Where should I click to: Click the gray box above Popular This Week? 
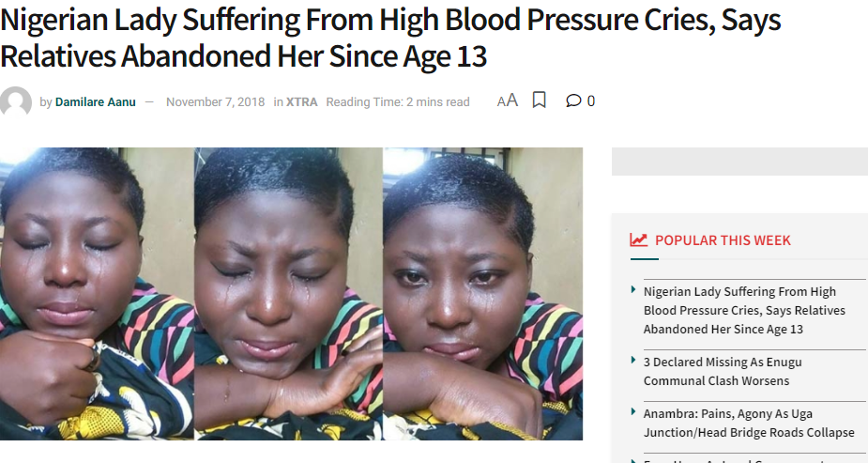[x=739, y=162]
